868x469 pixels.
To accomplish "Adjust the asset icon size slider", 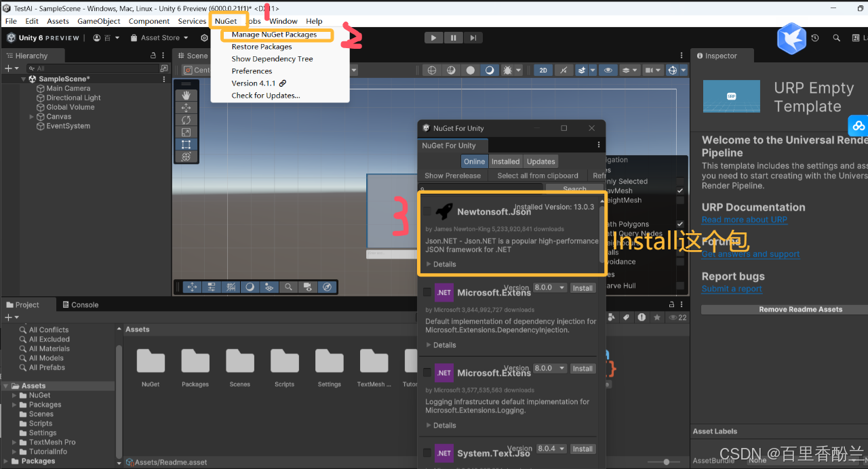I will click(666, 462).
